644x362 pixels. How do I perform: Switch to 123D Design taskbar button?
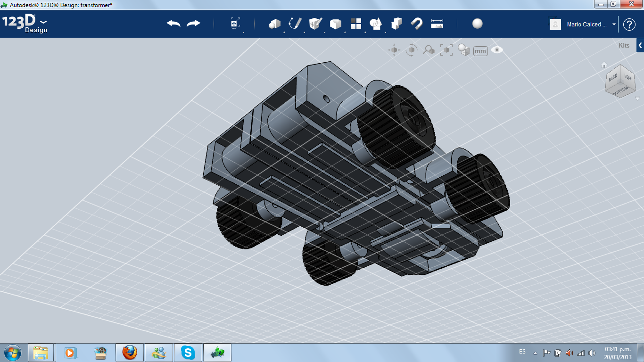point(217,353)
